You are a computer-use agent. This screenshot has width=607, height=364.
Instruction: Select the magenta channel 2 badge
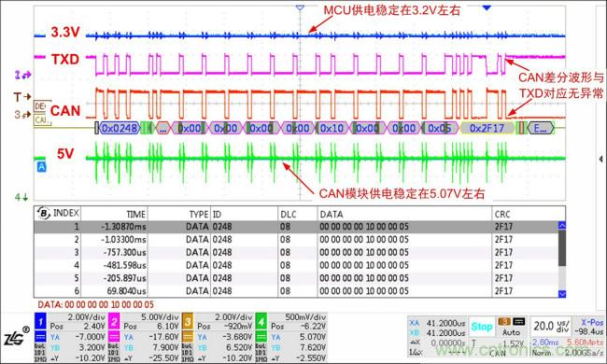[x=114, y=321]
